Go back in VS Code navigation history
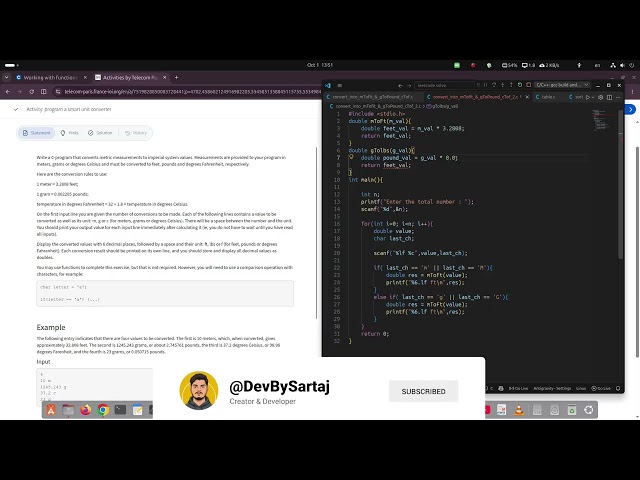 point(400,85)
